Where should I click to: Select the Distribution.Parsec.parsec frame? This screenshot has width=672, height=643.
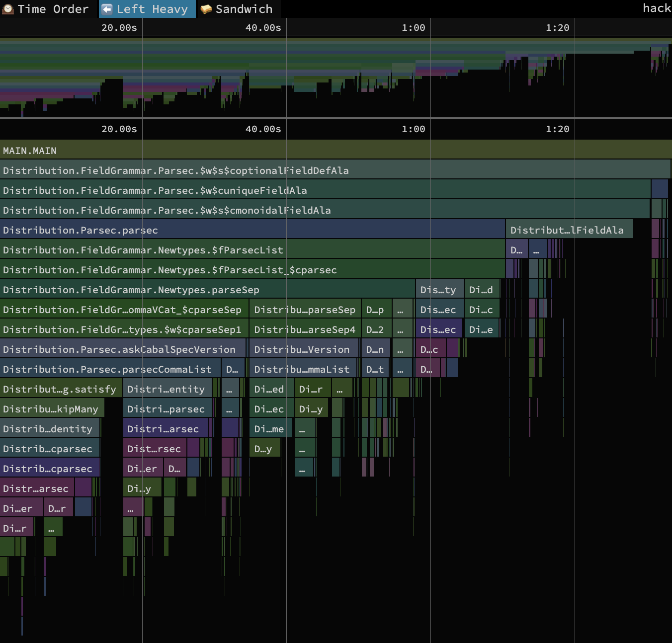pyautogui.click(x=80, y=230)
